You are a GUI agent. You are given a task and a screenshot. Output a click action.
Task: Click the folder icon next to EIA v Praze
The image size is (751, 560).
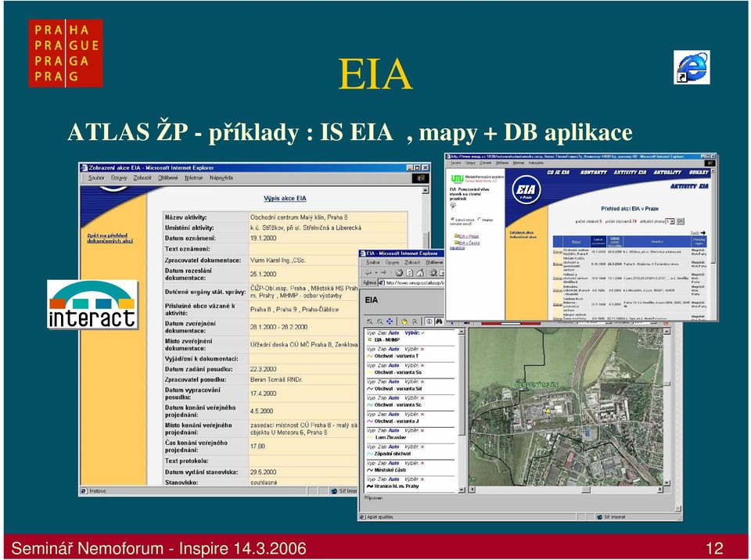coord(457,235)
